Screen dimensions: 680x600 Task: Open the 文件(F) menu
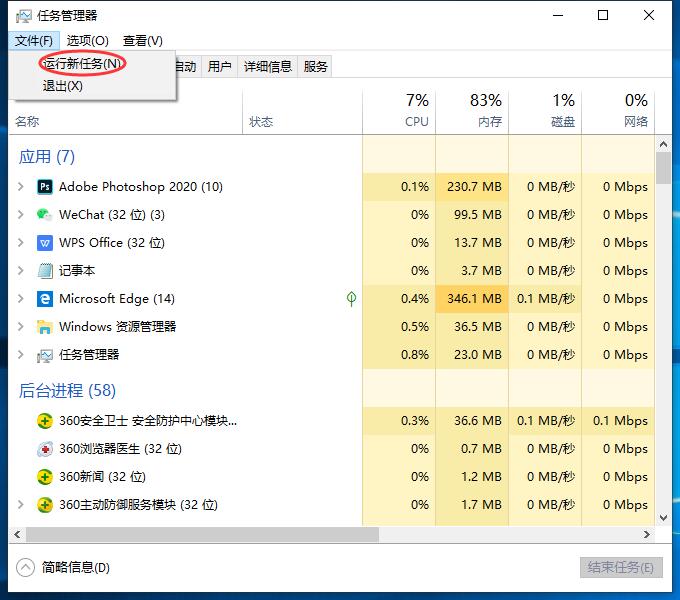(x=34, y=41)
